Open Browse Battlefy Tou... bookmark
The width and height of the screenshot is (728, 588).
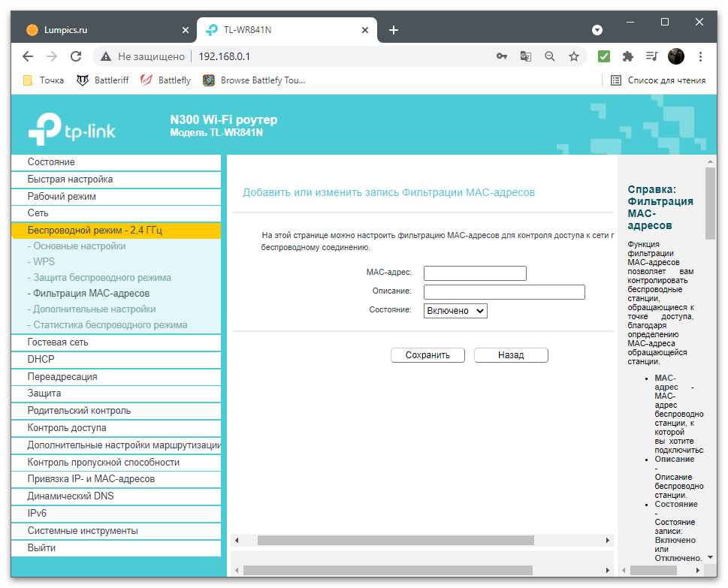point(254,80)
